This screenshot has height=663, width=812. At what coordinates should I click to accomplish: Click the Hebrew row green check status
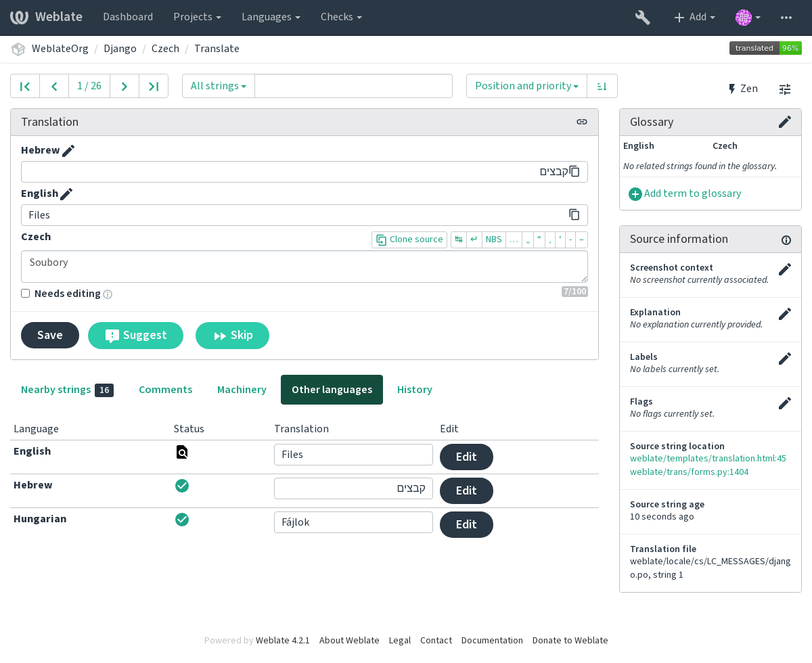(x=181, y=486)
